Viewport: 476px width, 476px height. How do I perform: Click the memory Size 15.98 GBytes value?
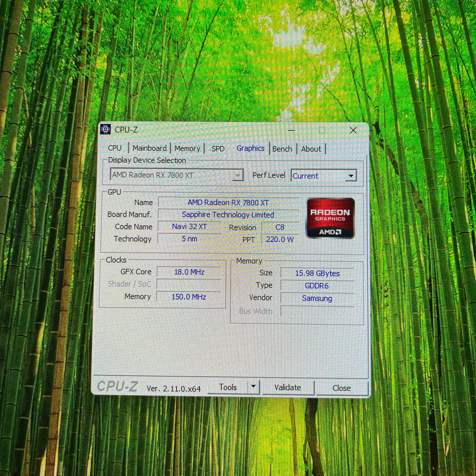tap(317, 273)
